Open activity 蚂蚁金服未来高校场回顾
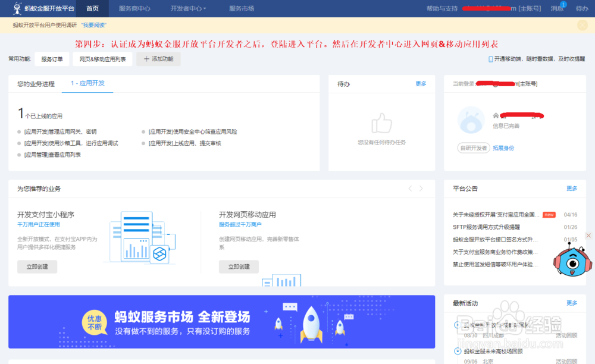Image resolution: width=595 pixels, height=364 pixels. (x=493, y=352)
